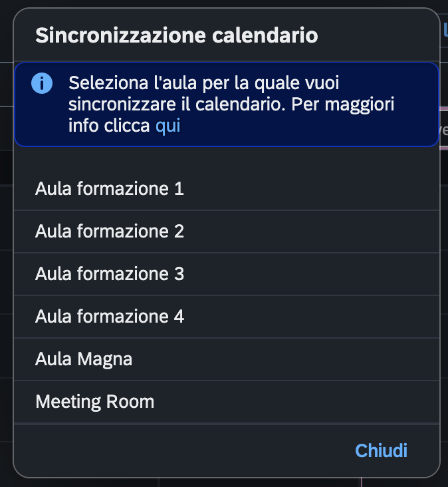Click blank space between banner and room list
Image resolution: width=448 pixels, height=487 pixels.
click(227, 157)
